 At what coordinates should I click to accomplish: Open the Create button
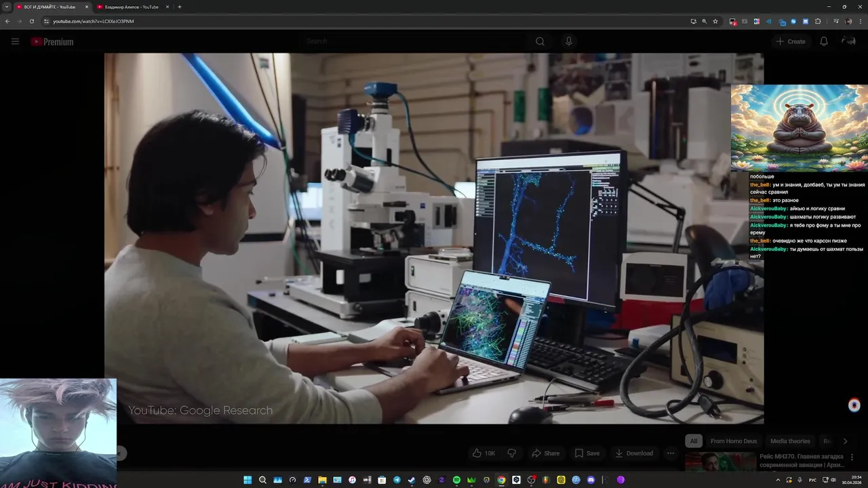(x=791, y=41)
